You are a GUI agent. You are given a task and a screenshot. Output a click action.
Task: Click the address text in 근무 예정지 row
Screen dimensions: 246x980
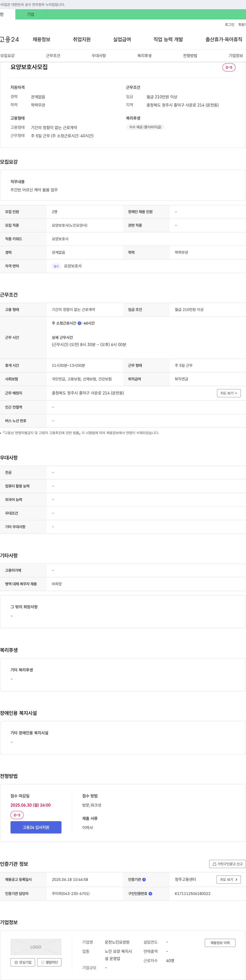click(88, 393)
